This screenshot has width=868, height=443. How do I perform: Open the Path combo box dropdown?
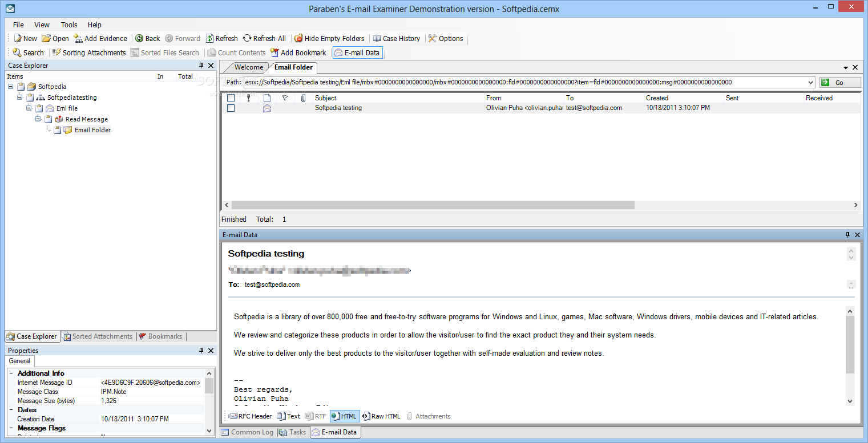[x=811, y=82]
